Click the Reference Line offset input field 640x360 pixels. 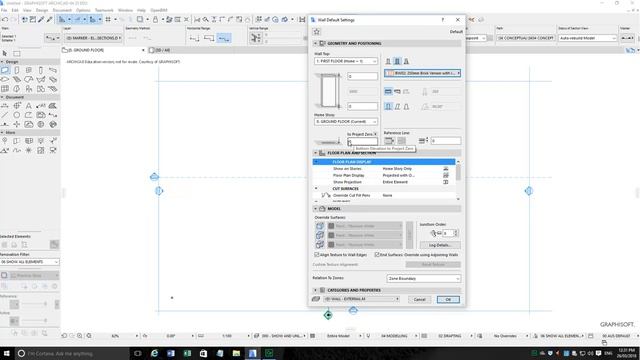tap(446, 141)
